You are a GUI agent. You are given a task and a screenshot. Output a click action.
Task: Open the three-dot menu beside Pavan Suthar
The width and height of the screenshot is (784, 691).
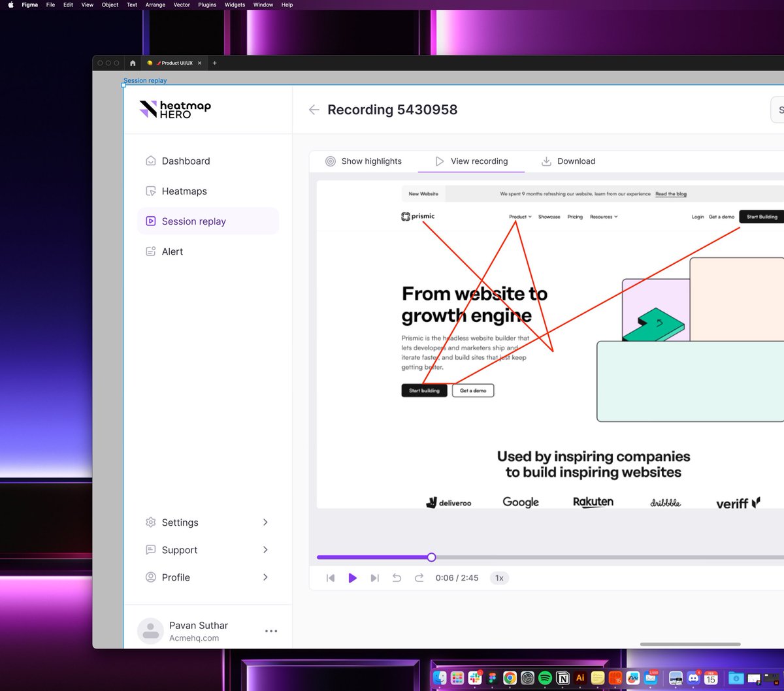pyautogui.click(x=271, y=631)
